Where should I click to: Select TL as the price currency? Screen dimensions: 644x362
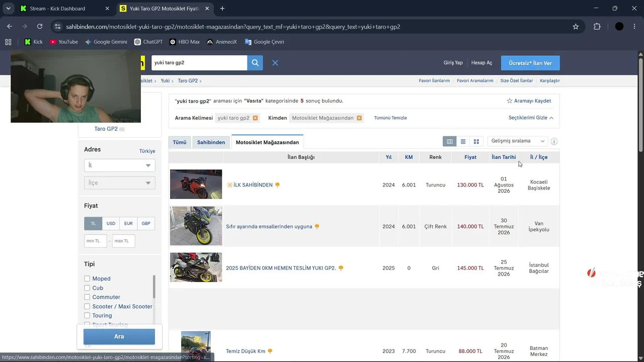pyautogui.click(x=93, y=224)
